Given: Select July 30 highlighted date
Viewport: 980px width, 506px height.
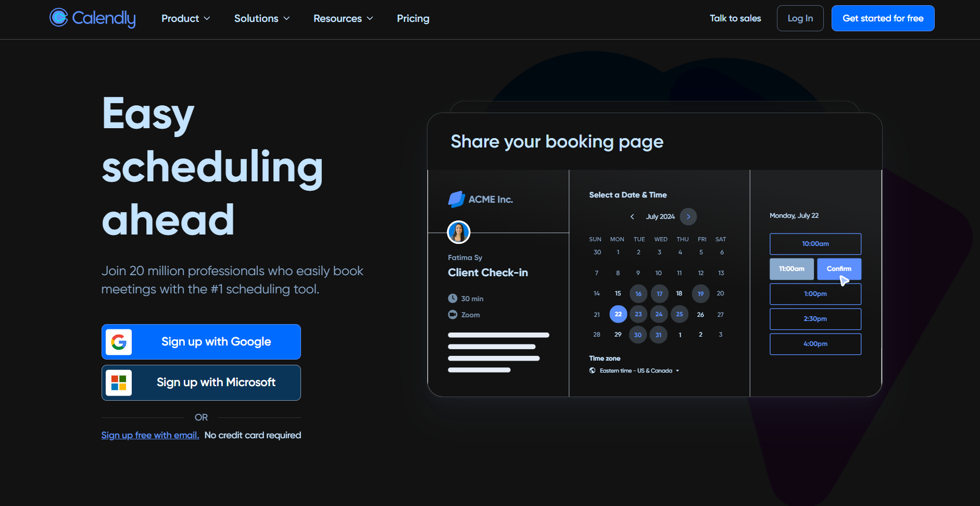Looking at the screenshot, I should pyautogui.click(x=638, y=335).
